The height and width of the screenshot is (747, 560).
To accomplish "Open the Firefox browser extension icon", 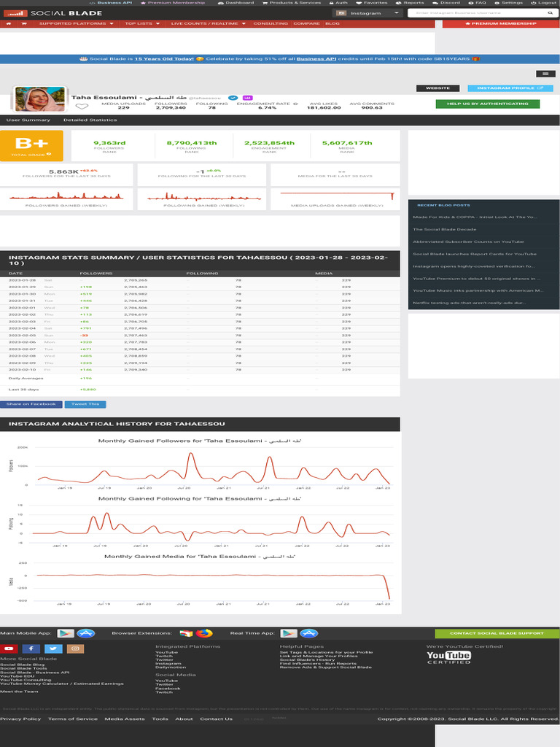I will click(x=204, y=633).
